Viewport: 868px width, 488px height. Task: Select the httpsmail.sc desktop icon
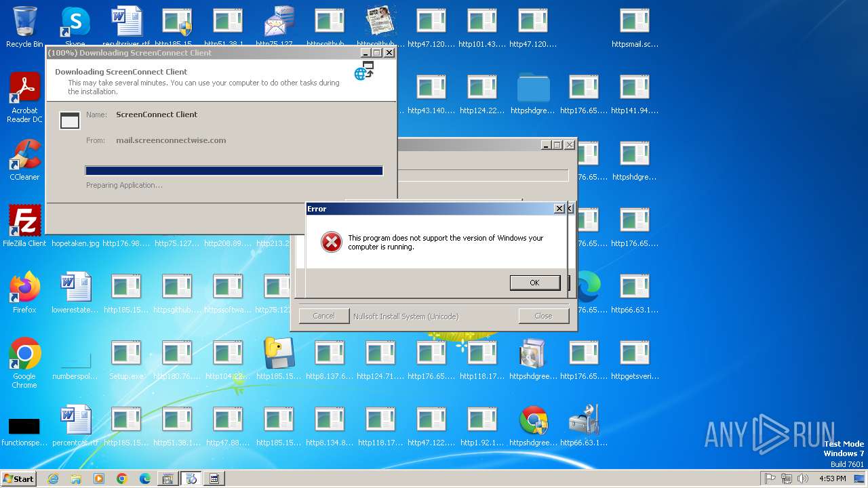(635, 27)
